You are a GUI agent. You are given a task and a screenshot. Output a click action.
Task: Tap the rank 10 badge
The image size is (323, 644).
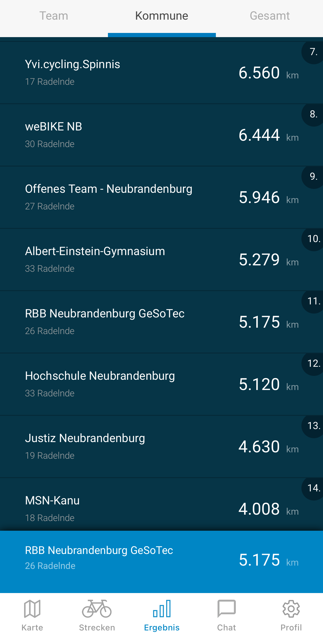pos(314,239)
